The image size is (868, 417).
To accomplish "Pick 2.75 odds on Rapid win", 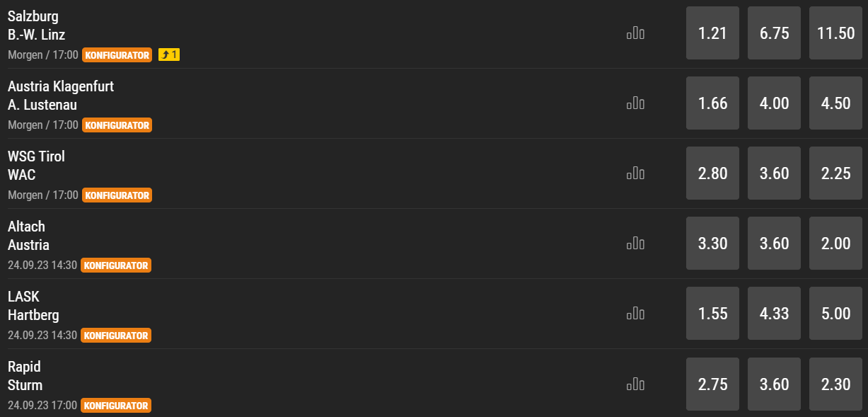I will (x=712, y=384).
